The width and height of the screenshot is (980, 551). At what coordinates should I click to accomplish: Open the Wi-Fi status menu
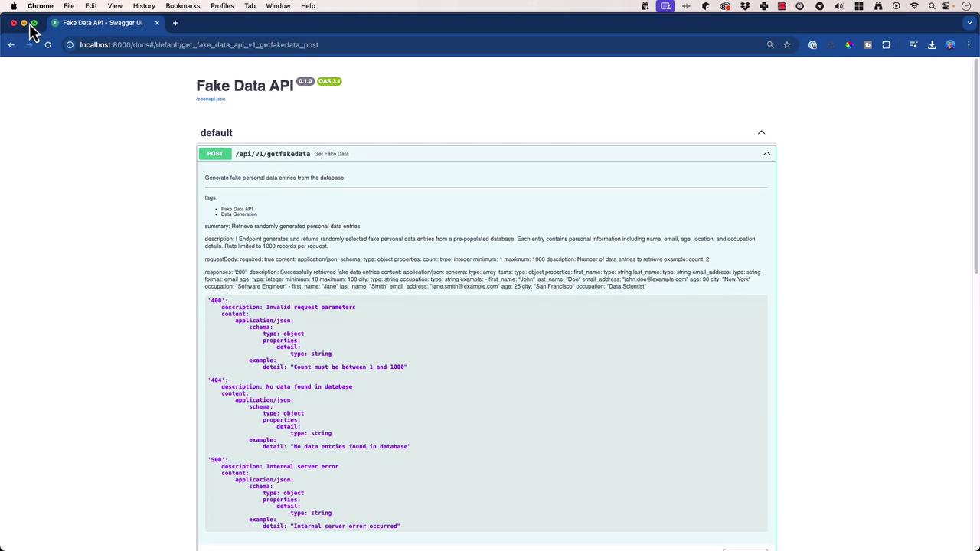(914, 6)
